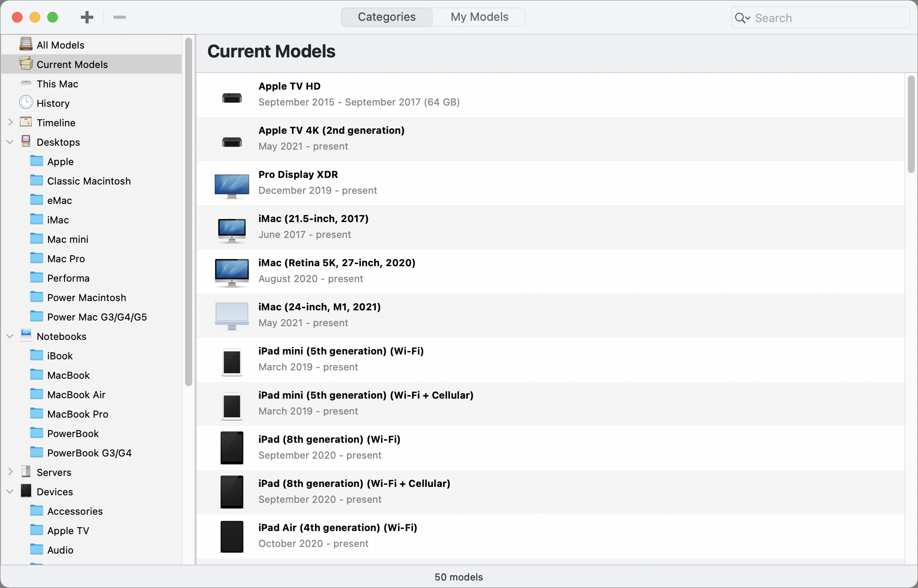Switch to the Categories tab
Viewport: 918px width, 588px height.
coord(387,17)
